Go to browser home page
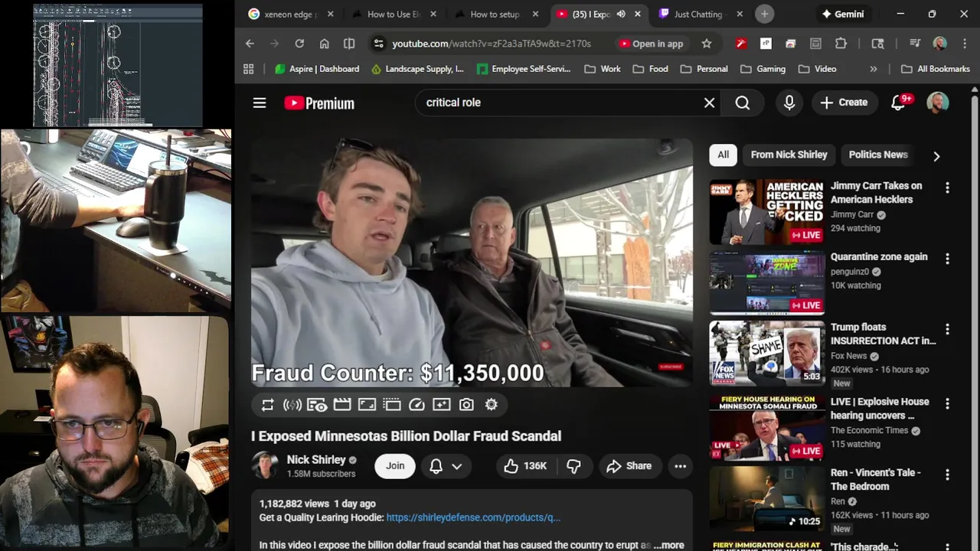980x551 pixels. (325, 44)
